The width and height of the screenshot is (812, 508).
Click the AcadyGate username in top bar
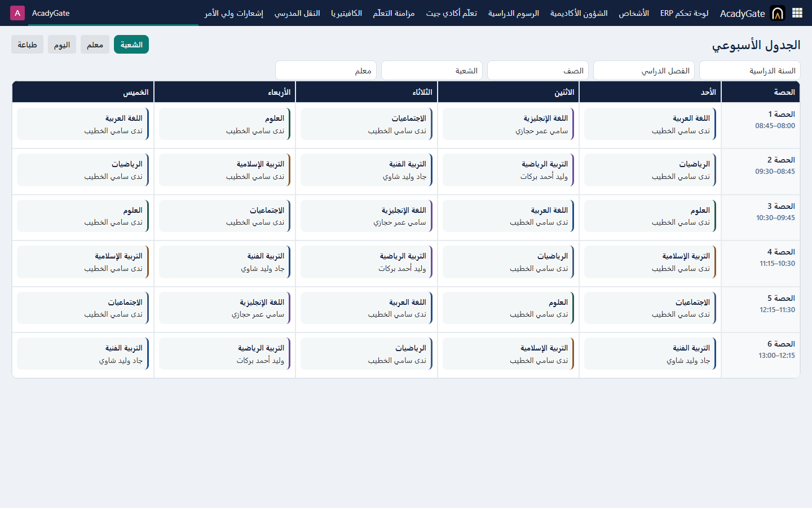click(x=51, y=13)
